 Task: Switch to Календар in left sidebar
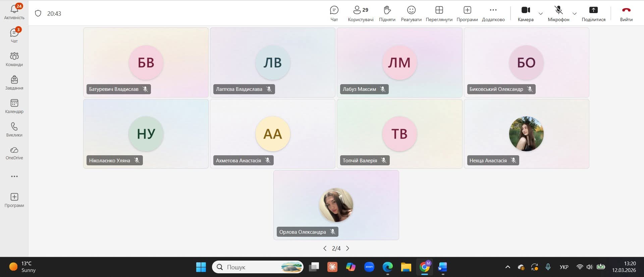pos(14,106)
